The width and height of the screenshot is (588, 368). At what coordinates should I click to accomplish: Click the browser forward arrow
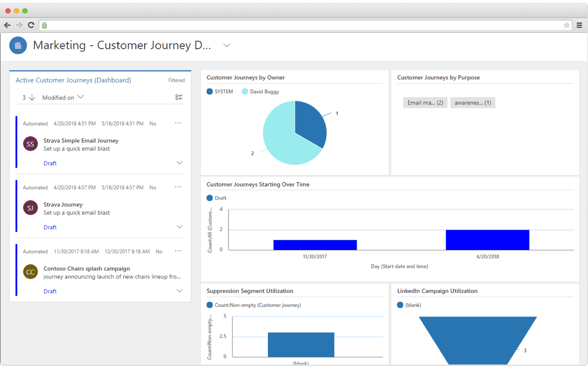(19, 25)
